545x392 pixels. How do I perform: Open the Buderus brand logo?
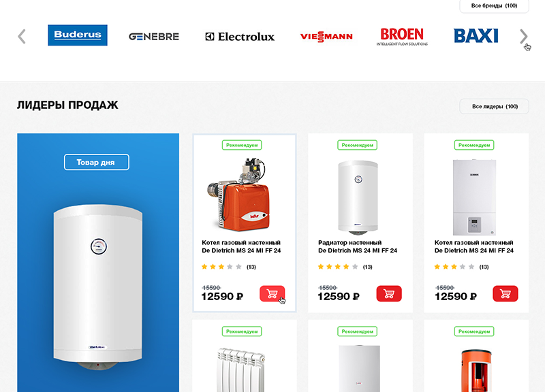[78, 35]
